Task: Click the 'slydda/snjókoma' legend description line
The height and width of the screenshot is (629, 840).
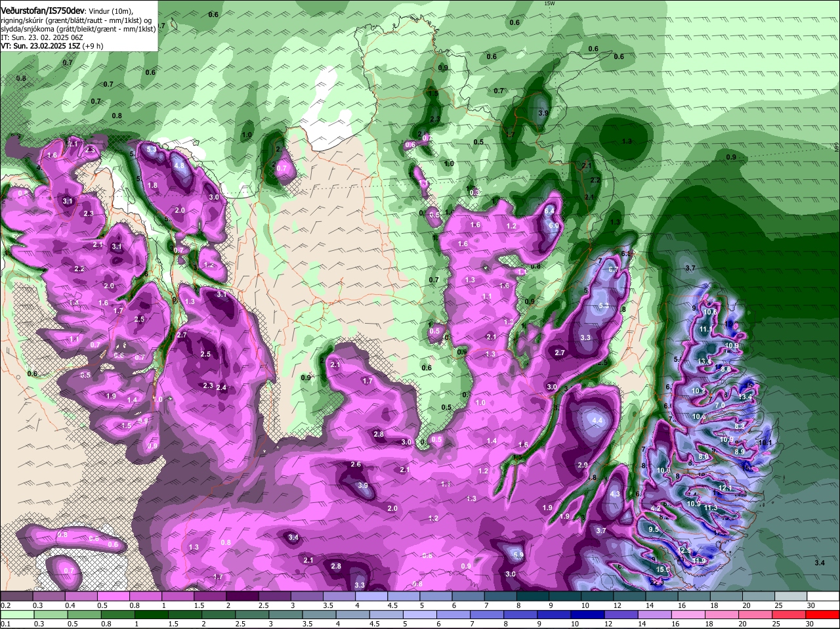Action: click(x=78, y=28)
